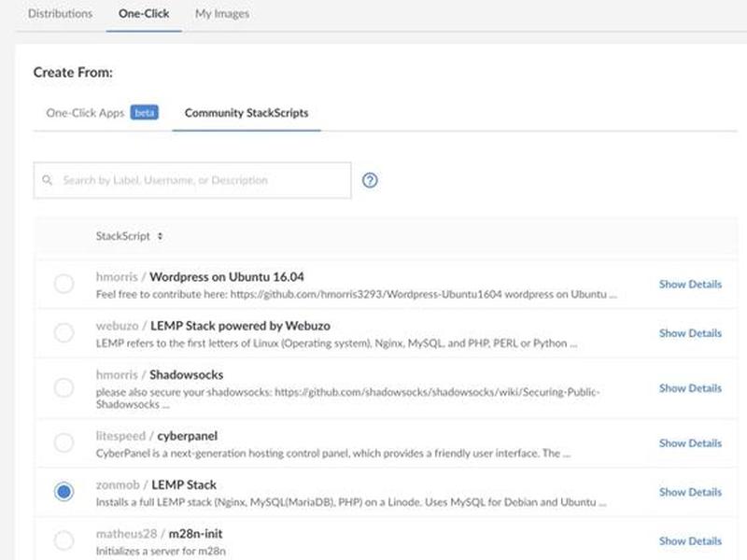Choose the LEMP Stack powered by Webuzo radio button

(63, 333)
